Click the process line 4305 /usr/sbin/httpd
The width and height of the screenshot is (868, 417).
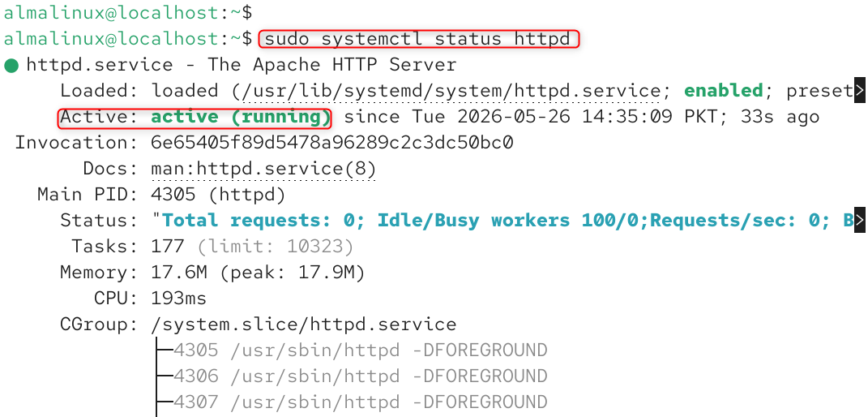pyautogui.click(x=361, y=350)
